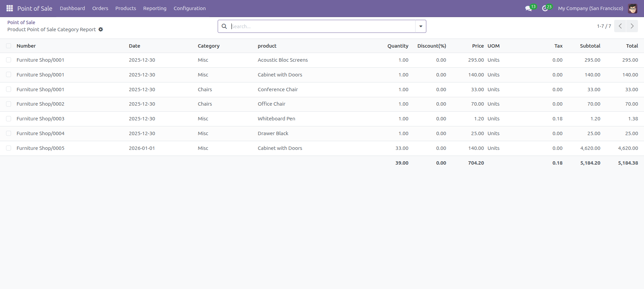Check the Furniture Shop/0005 row checkbox
Screen dimensions: 644x289
[9, 148]
